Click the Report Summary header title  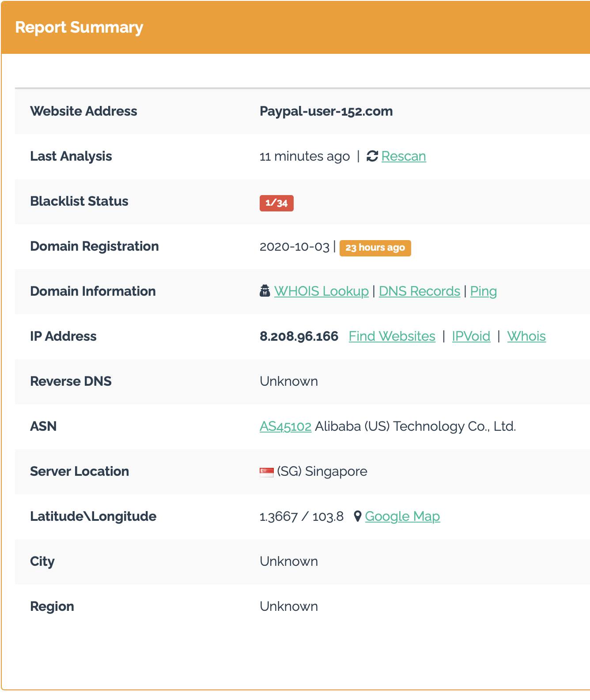click(79, 27)
